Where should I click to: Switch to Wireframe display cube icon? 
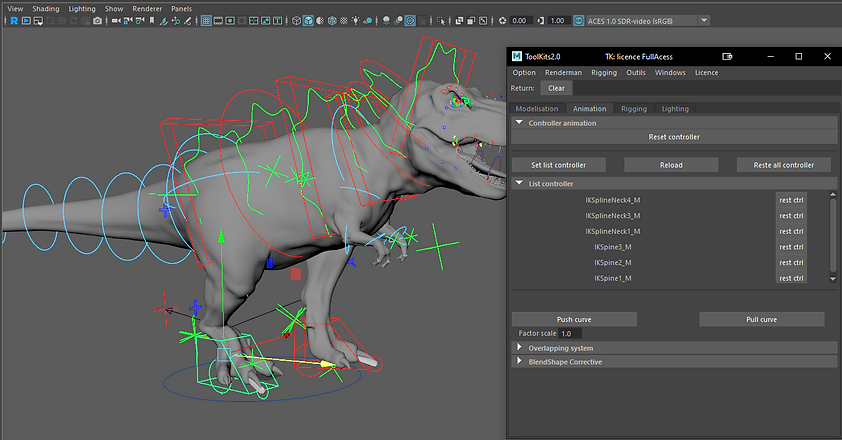(296, 21)
